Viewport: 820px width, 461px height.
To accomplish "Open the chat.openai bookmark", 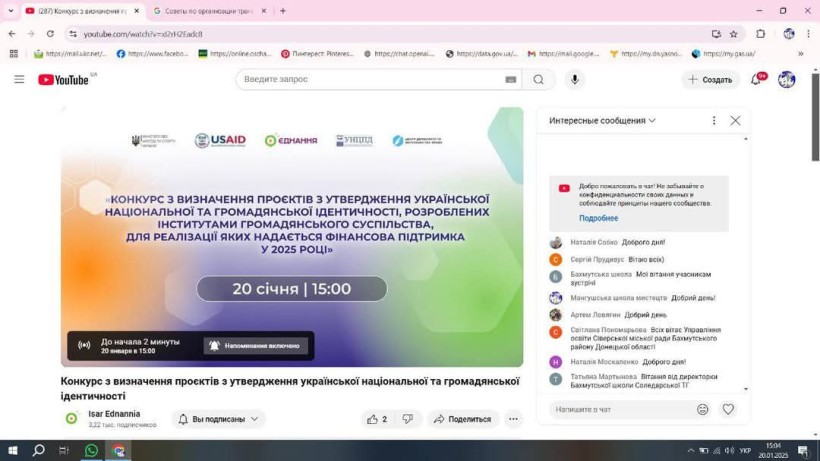I will tap(400, 53).
